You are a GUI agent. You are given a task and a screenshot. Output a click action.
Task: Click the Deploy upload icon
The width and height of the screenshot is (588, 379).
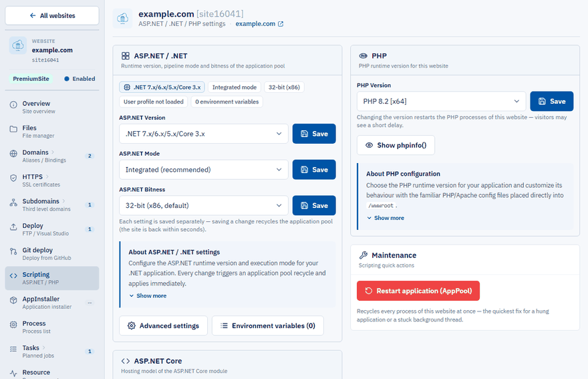13,227
